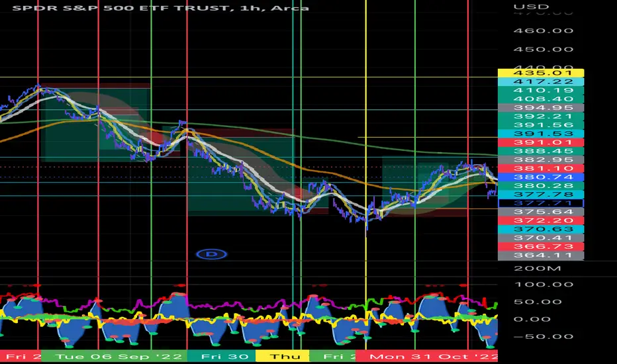The width and height of the screenshot is (617, 364).
Task: Select the 391.56 price label
Action: click(541, 124)
